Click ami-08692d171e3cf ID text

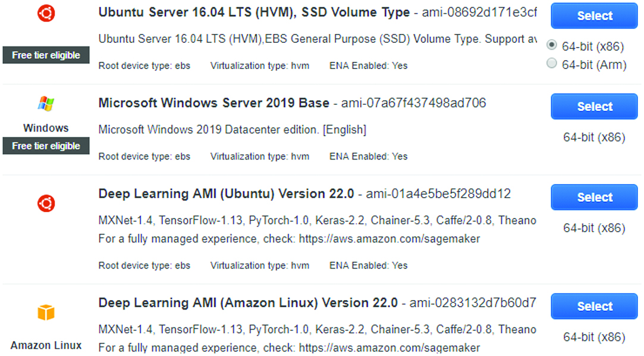[x=479, y=13]
